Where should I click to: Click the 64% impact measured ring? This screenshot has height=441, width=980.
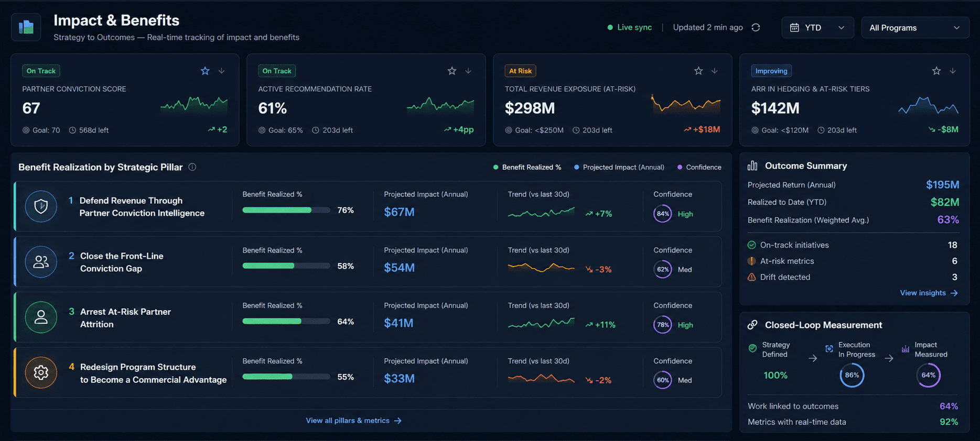tap(929, 375)
